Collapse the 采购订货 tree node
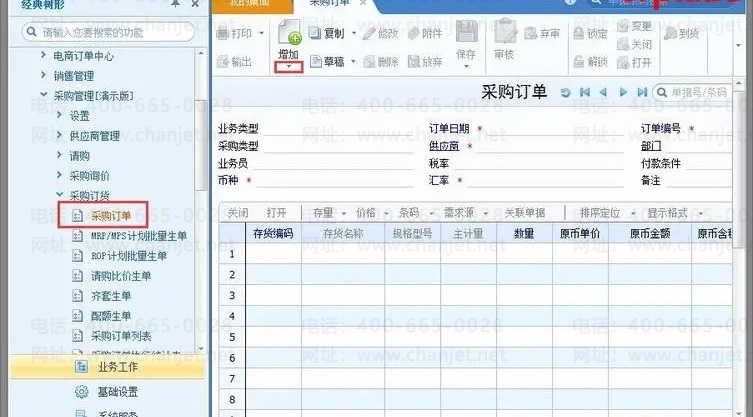This screenshot has height=417, width=753. pyautogui.click(x=59, y=195)
